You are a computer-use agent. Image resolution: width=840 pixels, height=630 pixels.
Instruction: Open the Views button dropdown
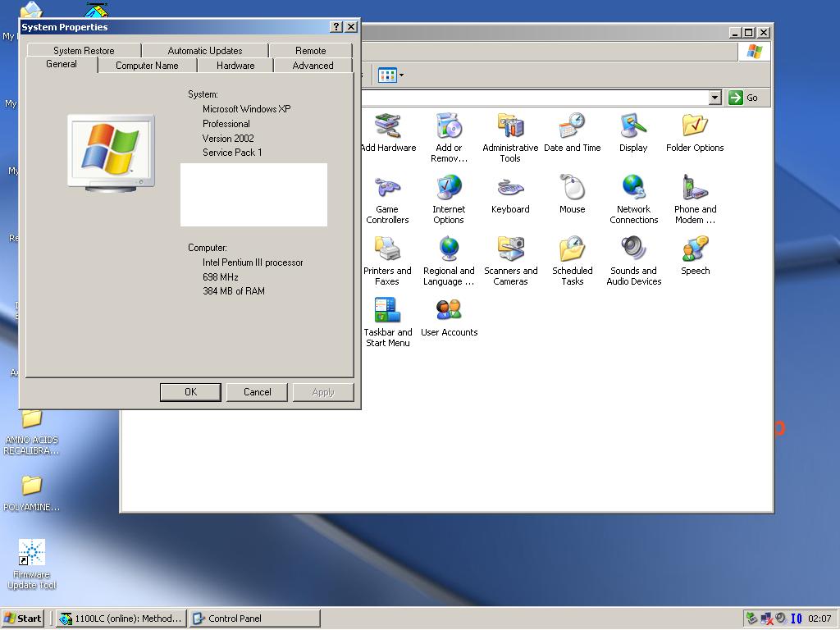coord(390,75)
